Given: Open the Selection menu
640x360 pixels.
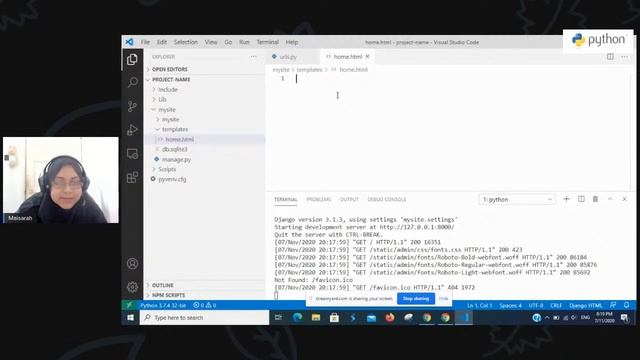Looking at the screenshot, I should (186, 42).
